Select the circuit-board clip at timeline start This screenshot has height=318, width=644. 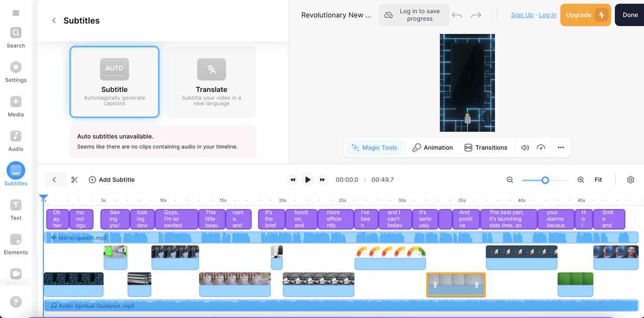73,285
